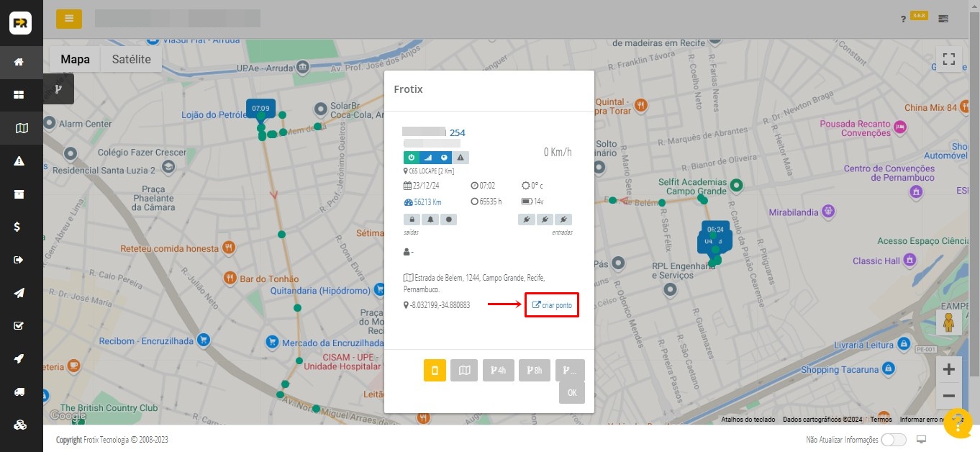Select the Mapa view tab

pos(75,60)
